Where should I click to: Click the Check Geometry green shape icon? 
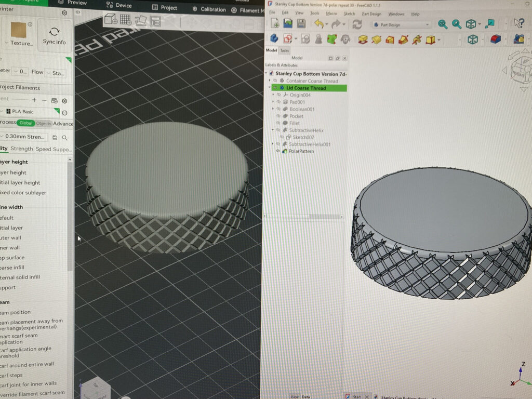[x=332, y=39]
